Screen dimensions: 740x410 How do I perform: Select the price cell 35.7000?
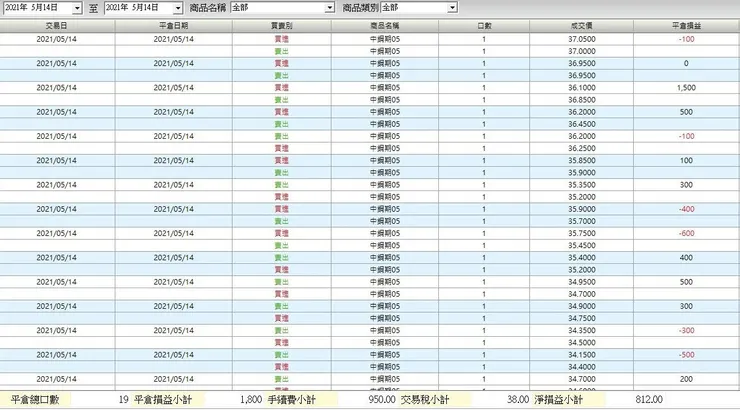(x=581, y=221)
